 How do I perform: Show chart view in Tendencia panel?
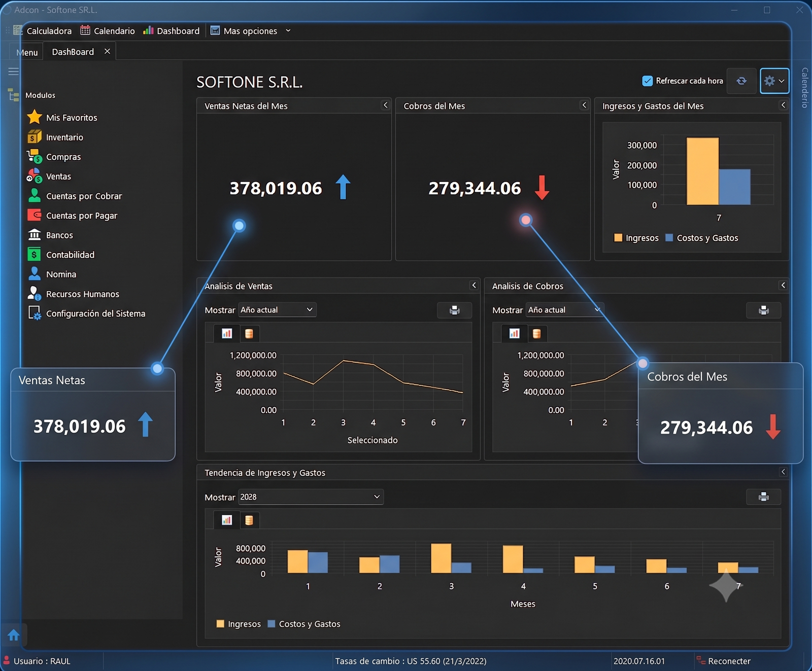[227, 520]
